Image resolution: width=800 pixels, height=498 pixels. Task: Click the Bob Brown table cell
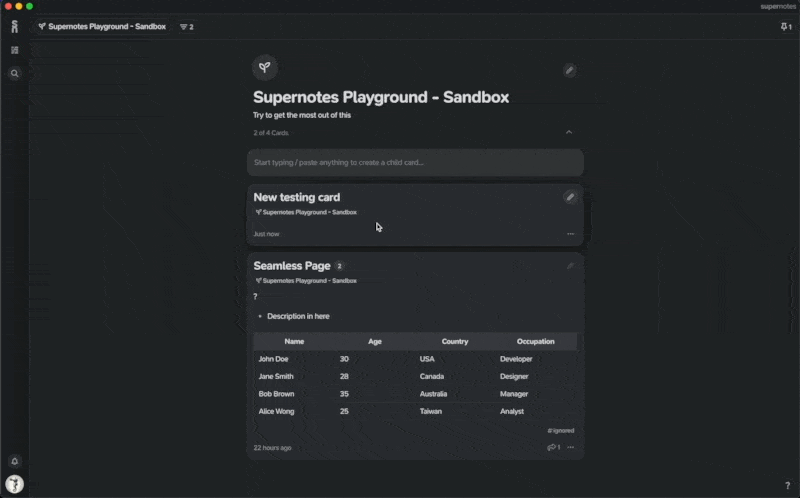[276, 393]
